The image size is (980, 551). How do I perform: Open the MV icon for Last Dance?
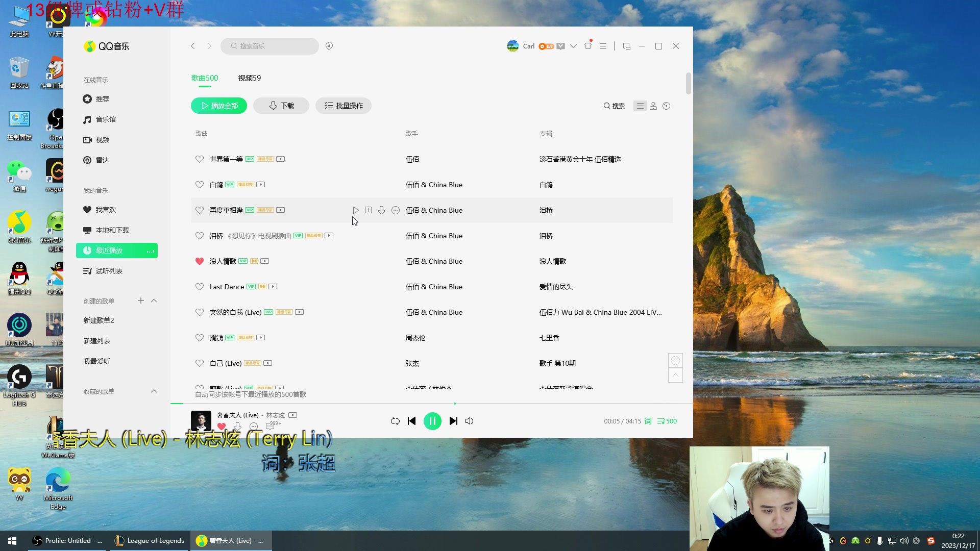point(273,287)
